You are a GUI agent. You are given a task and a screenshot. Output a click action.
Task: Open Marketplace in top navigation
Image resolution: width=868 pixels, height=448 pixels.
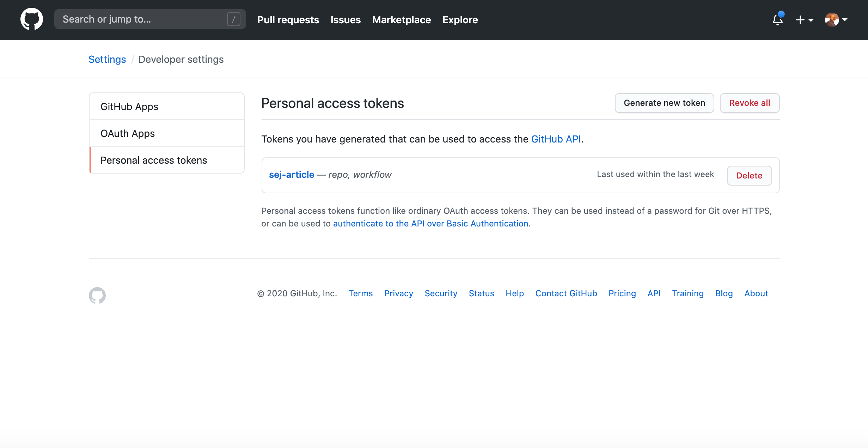402,20
